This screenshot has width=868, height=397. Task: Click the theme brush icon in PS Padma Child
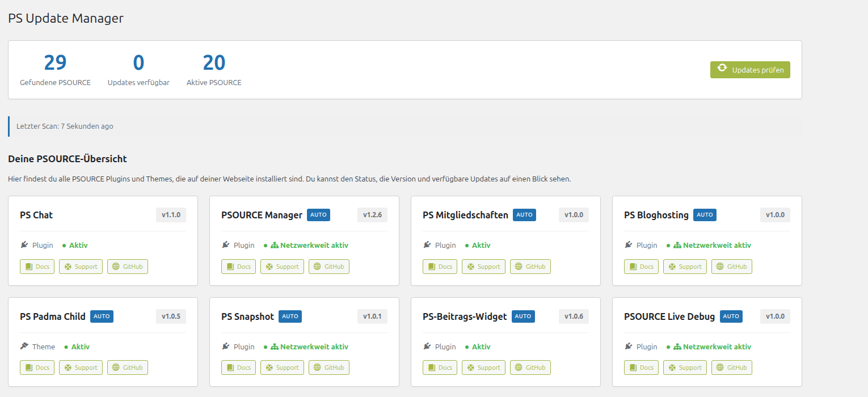24,347
